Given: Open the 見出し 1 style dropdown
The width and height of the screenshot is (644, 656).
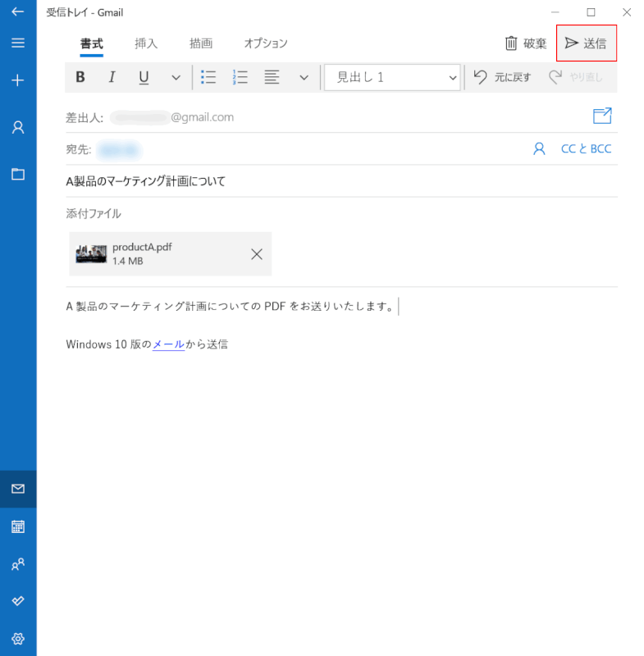Looking at the screenshot, I should [392, 78].
